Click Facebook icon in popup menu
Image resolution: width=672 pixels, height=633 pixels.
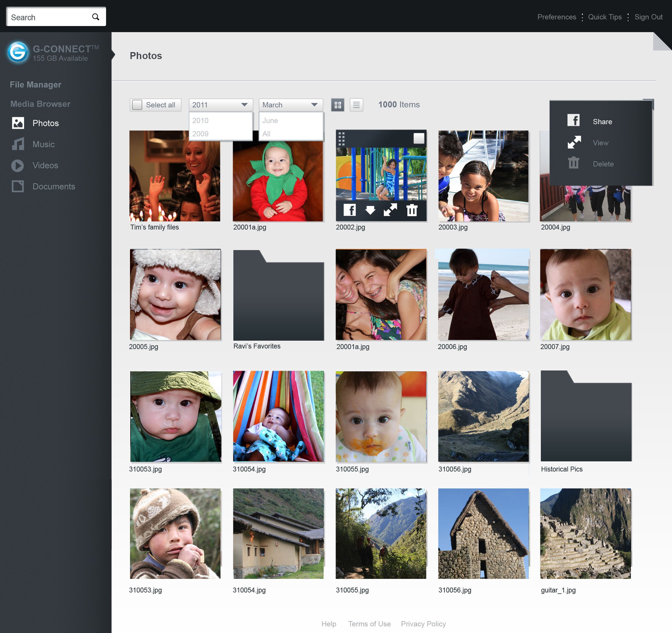[573, 120]
